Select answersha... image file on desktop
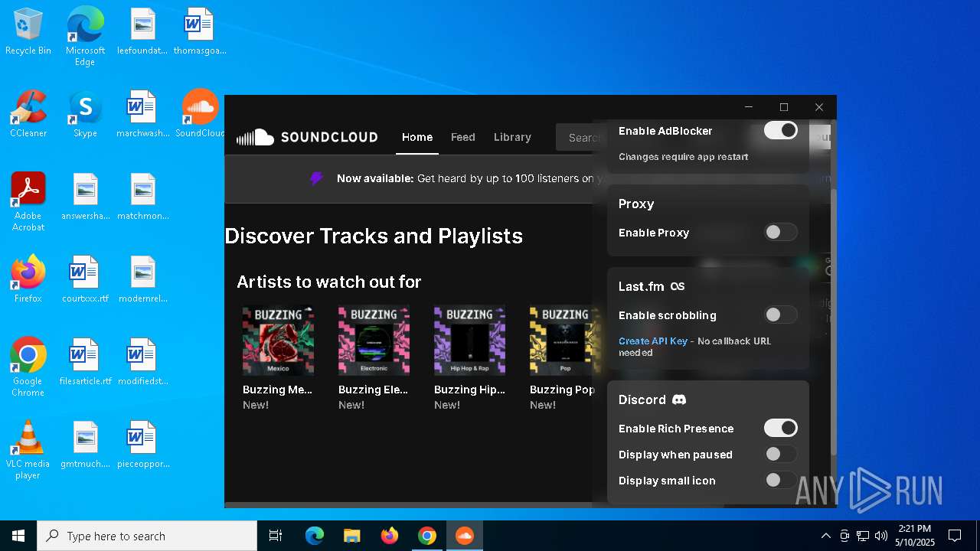980x551 pixels. pyautogui.click(x=85, y=197)
